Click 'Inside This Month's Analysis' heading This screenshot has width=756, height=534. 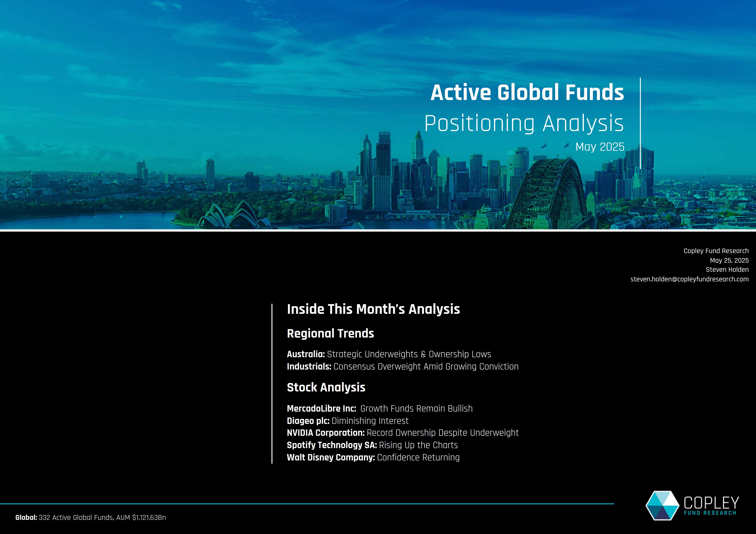[373, 309]
